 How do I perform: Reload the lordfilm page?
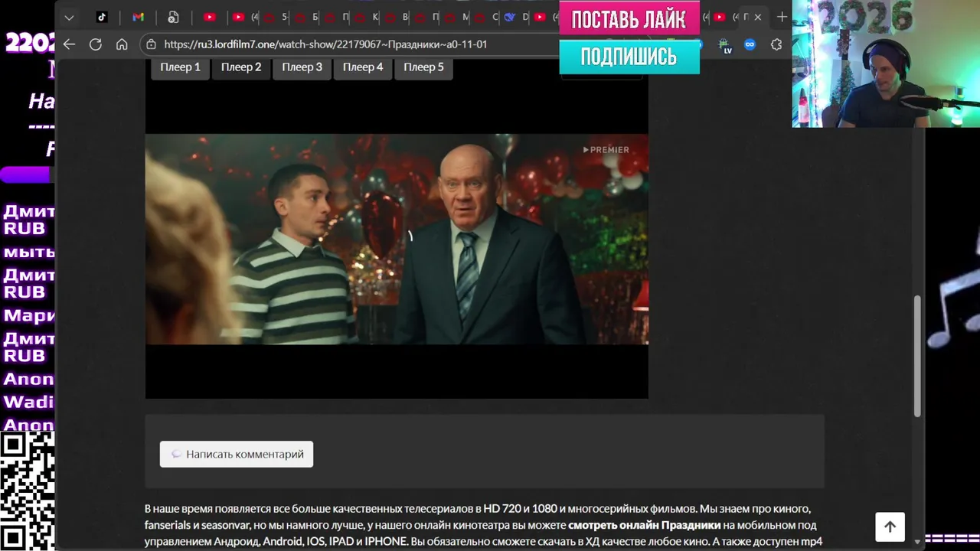(96, 44)
